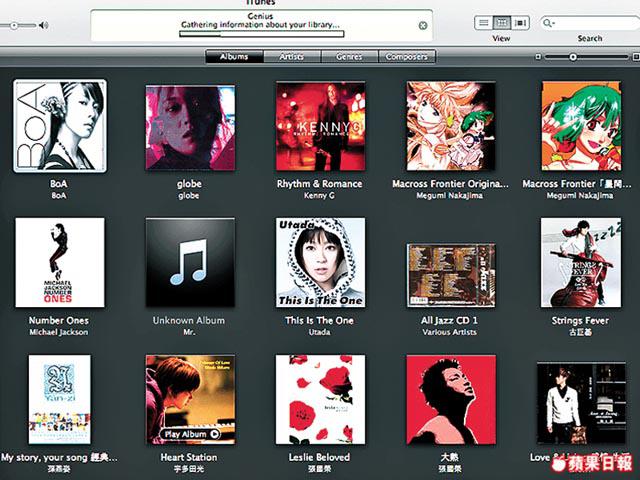Click the 'Strings Fever' title text
640x480 pixels.
[x=580, y=321]
